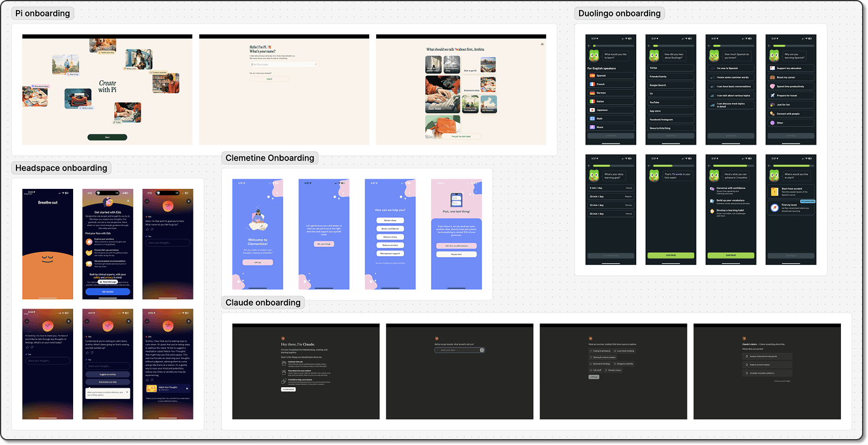Click the 'I've got my own topic' button
Screen dimensions: 868x445
coord(461,136)
